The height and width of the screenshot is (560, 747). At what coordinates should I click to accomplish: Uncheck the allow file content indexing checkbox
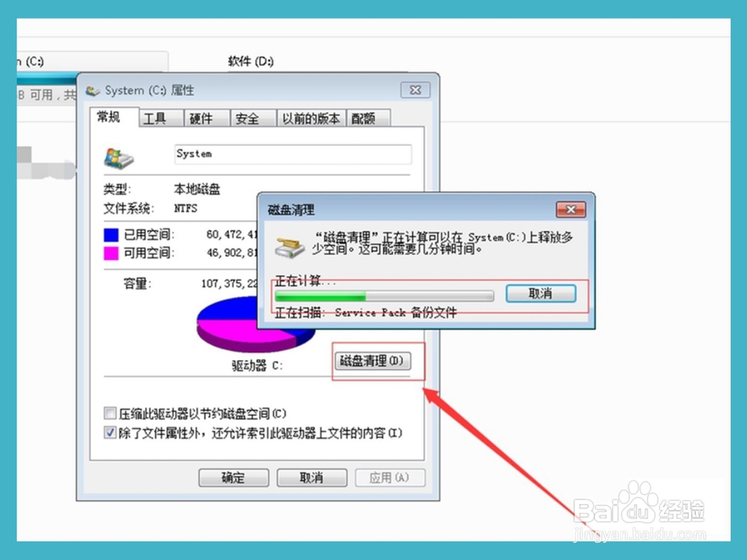109,432
